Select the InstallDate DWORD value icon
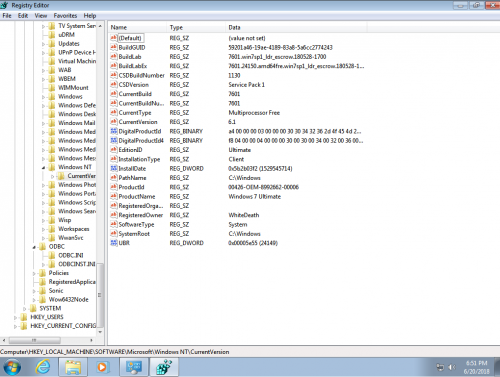Screen dimensions: 500x377 point(114,169)
